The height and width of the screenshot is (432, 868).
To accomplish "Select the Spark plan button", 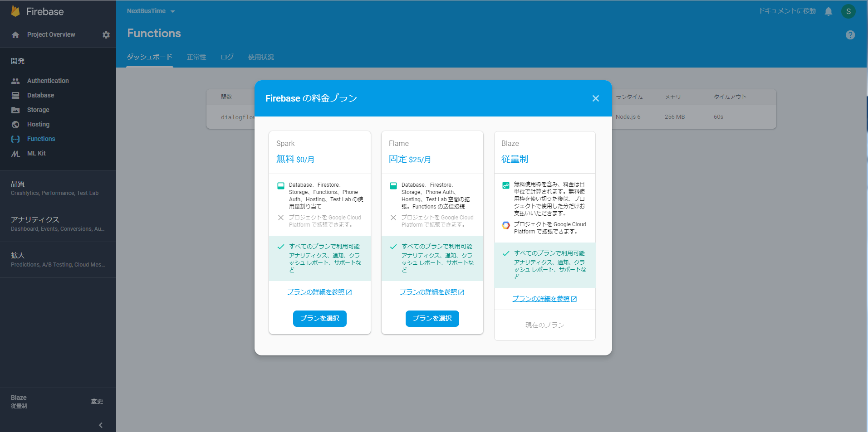I will [x=320, y=319].
